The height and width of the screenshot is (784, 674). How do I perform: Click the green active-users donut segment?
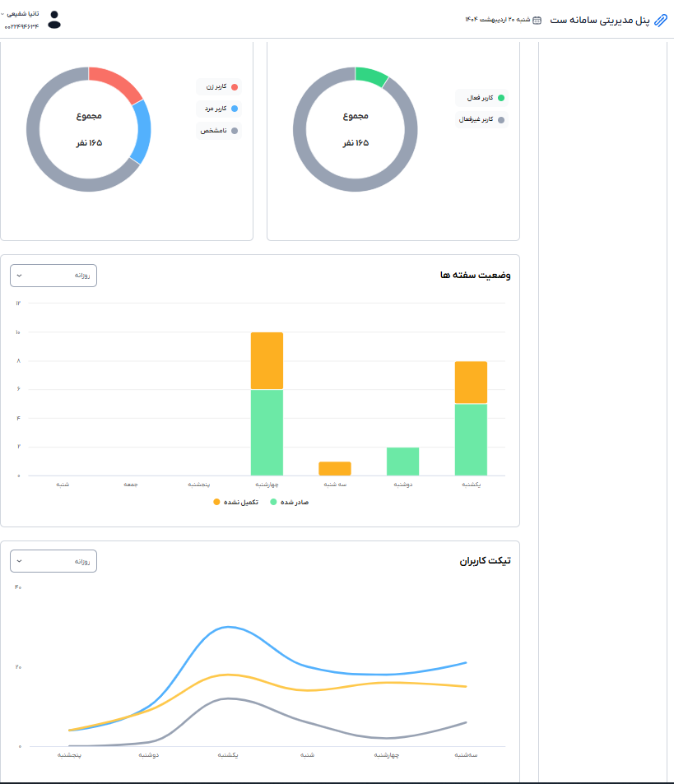point(370,76)
